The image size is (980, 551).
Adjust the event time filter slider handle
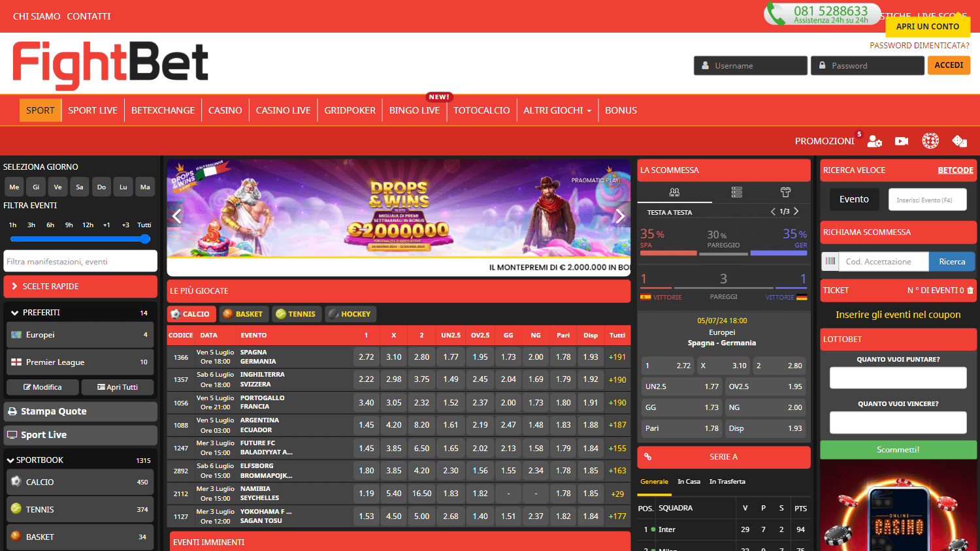(145, 239)
